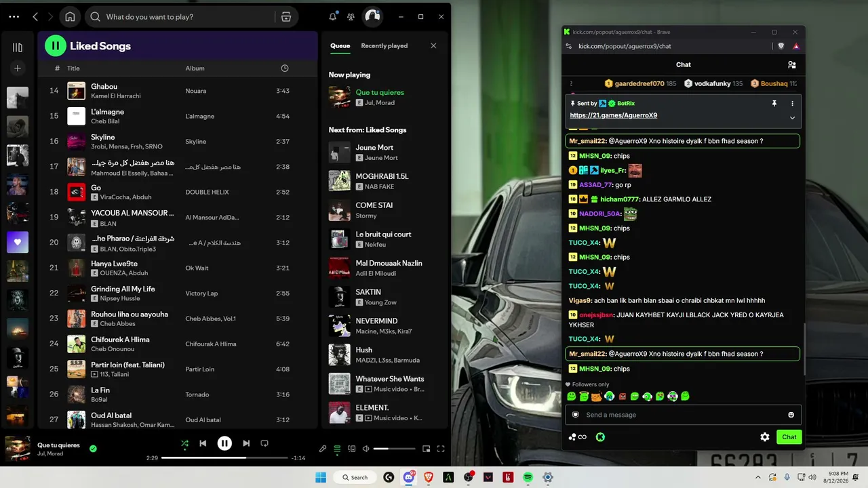Image resolution: width=868 pixels, height=488 pixels.
Task: Toggle shuffle in Spotify player
Action: coord(184,443)
